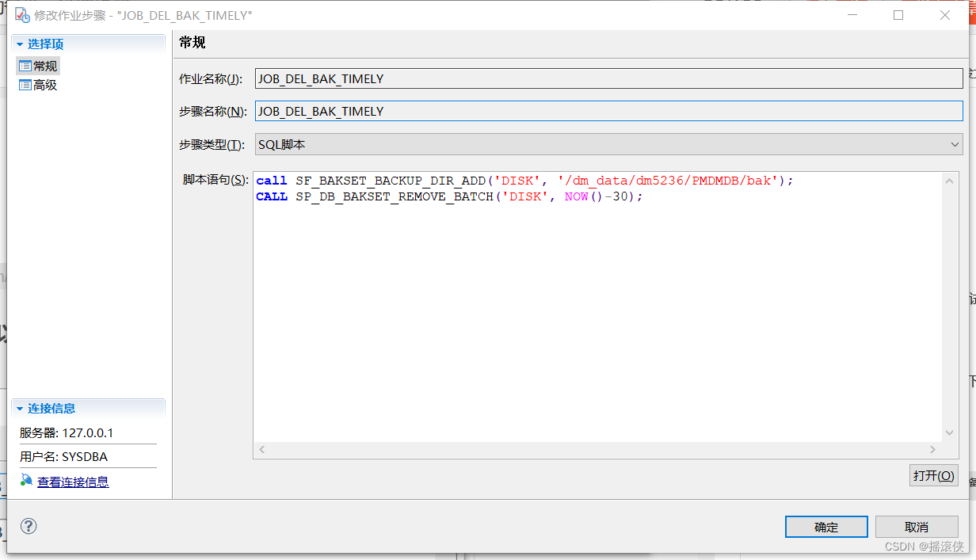Select 高级 in the options tree

[x=45, y=85]
